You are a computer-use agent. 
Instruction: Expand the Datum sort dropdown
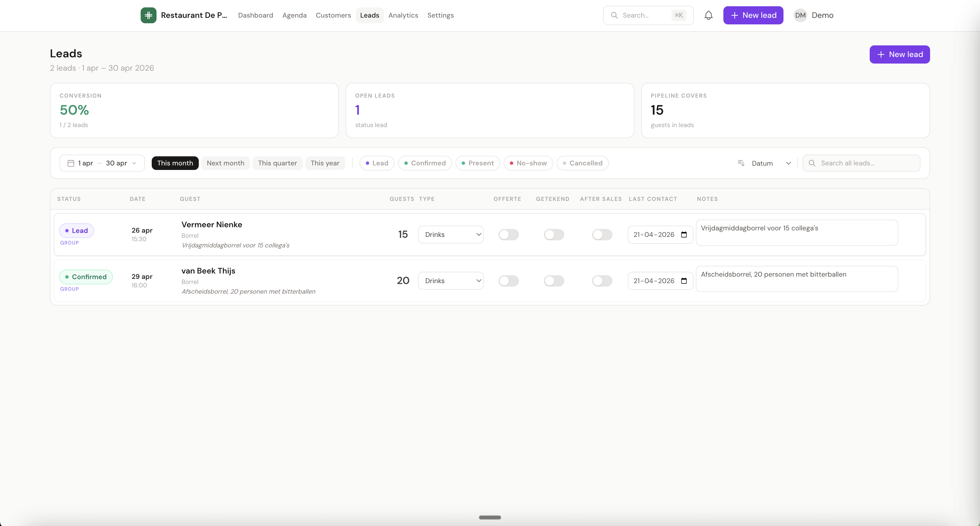pos(788,163)
